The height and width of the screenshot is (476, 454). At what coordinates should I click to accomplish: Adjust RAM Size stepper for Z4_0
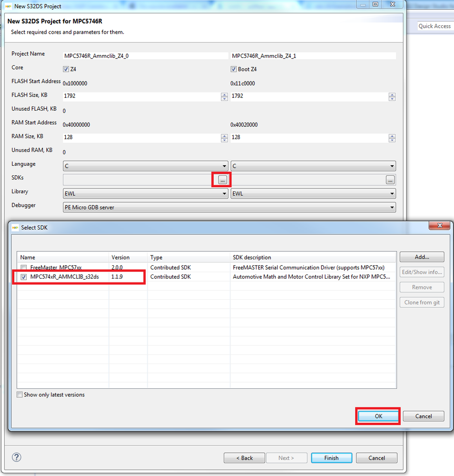click(x=224, y=138)
